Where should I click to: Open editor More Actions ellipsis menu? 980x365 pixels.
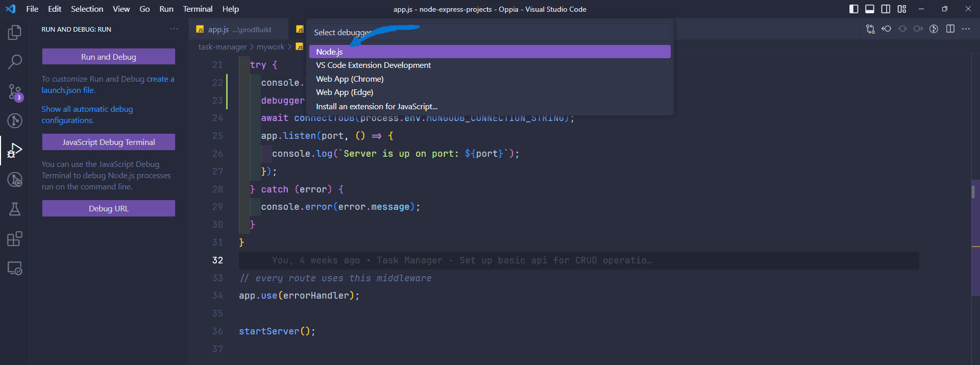966,29
